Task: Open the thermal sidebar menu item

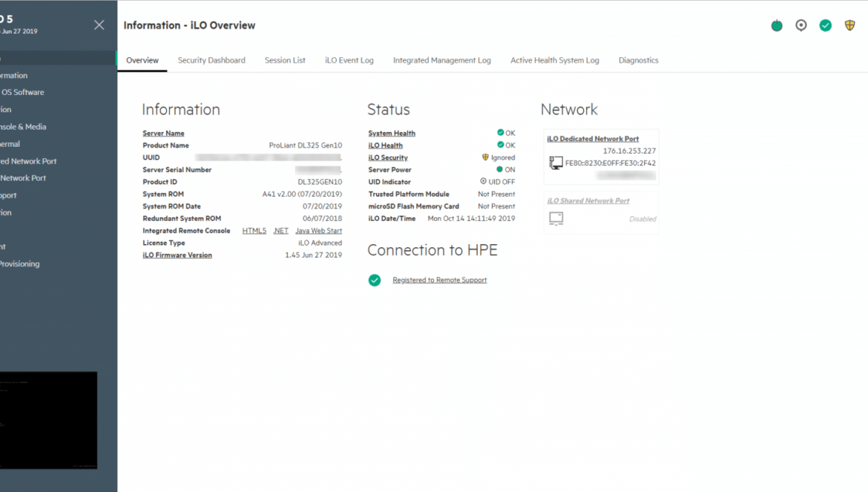Action: 10,144
